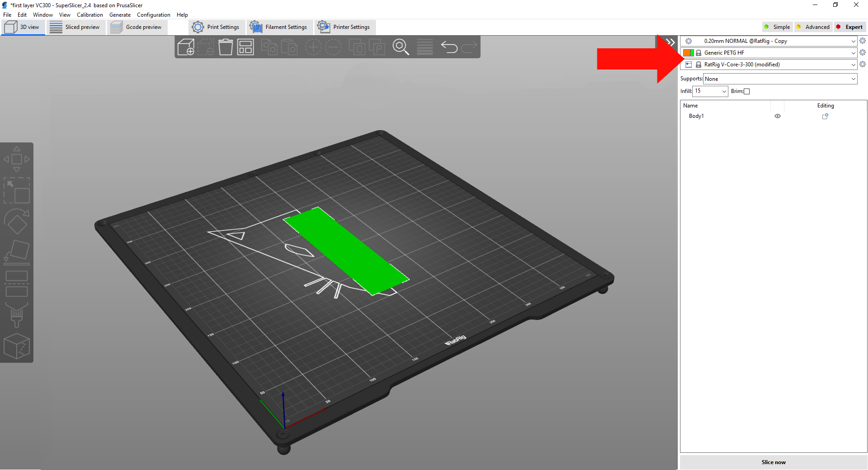Switch to the 3D view tab
Screen dimensions: 868x470
[23, 27]
